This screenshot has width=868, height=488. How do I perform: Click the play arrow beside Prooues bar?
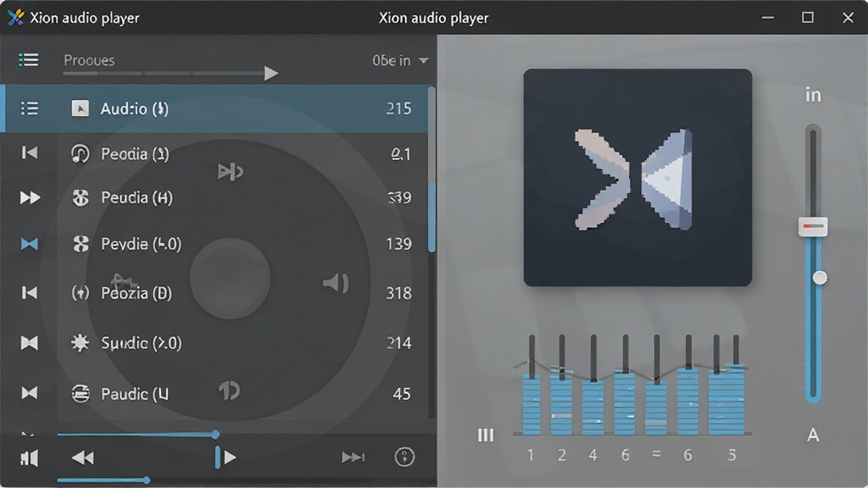point(270,73)
